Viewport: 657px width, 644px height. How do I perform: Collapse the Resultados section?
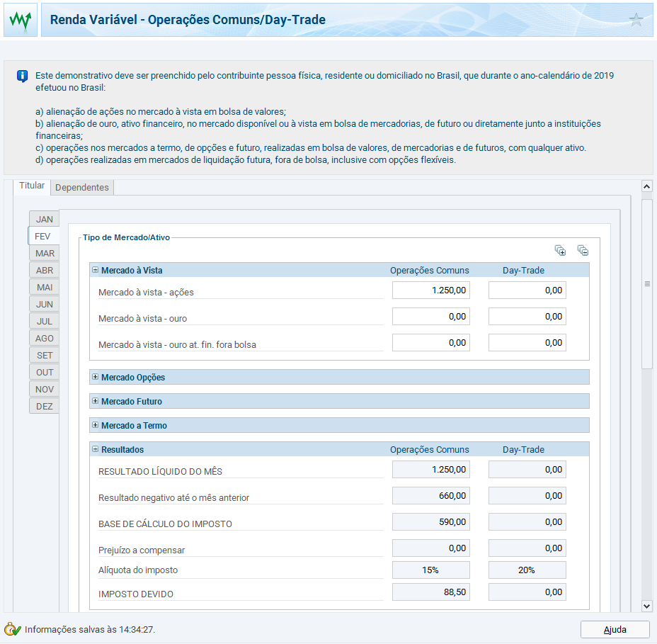tap(95, 449)
